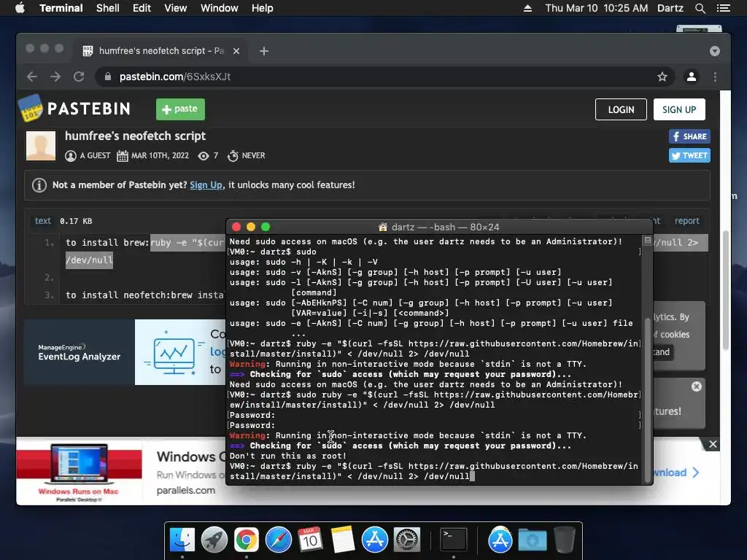747x560 pixels.
Task: Open Spotlight search icon
Action: pos(700,8)
